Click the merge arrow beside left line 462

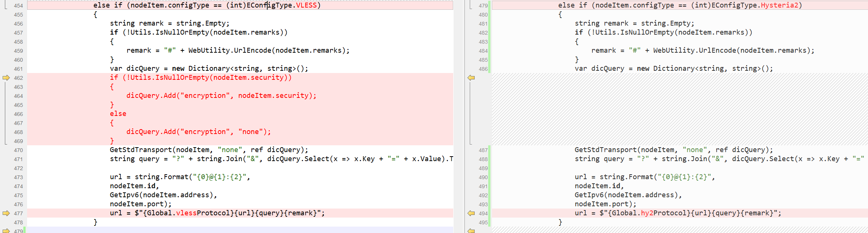pos(6,78)
